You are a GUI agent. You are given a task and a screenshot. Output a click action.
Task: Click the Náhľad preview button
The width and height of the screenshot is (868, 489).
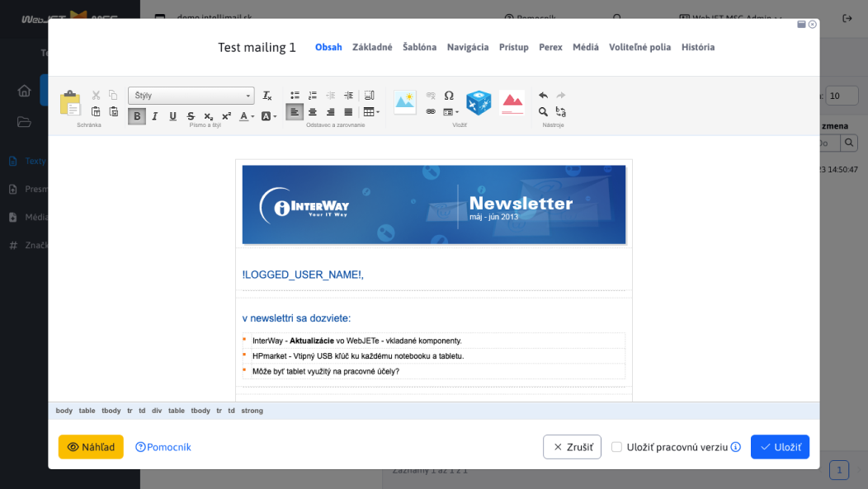[x=90, y=446]
